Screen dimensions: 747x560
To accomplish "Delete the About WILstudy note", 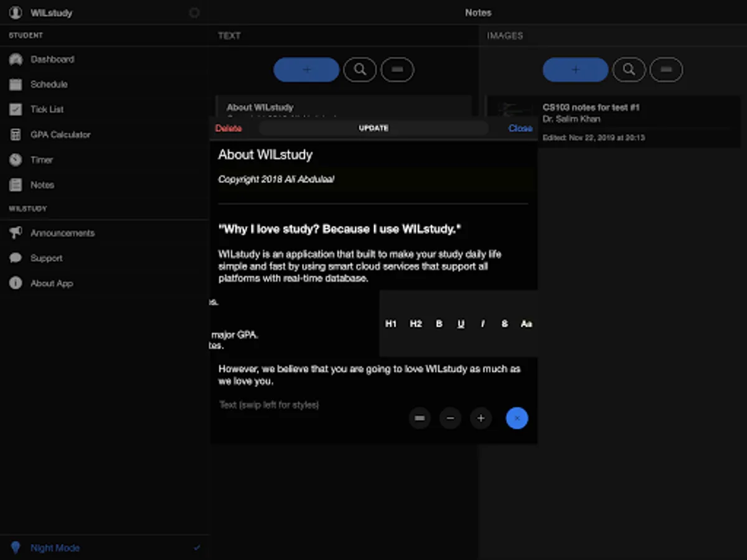I will coord(228,128).
